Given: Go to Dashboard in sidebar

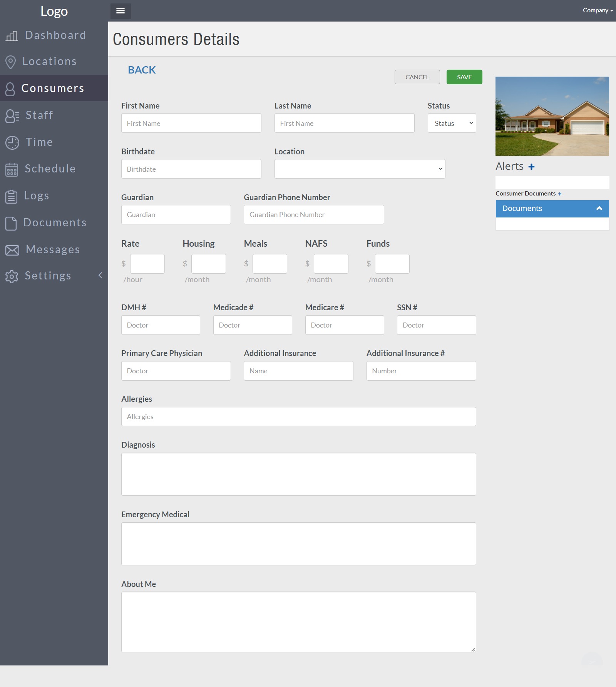Looking at the screenshot, I should click(55, 35).
